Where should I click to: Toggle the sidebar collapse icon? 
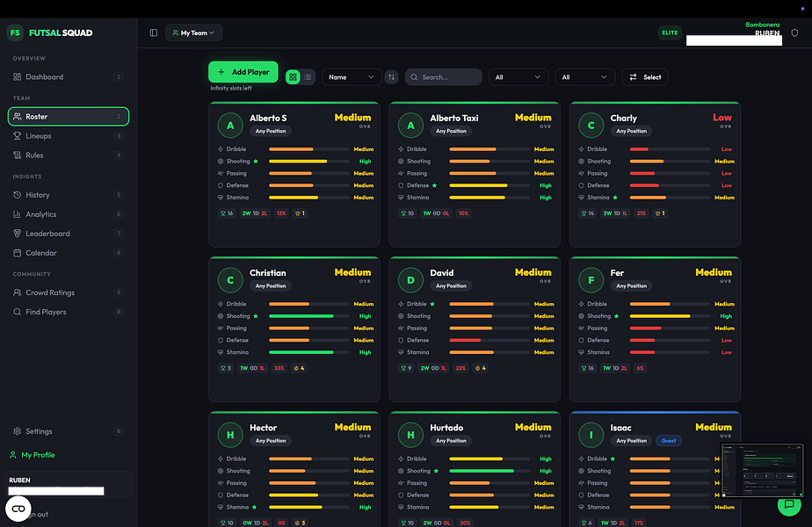pyautogui.click(x=154, y=32)
